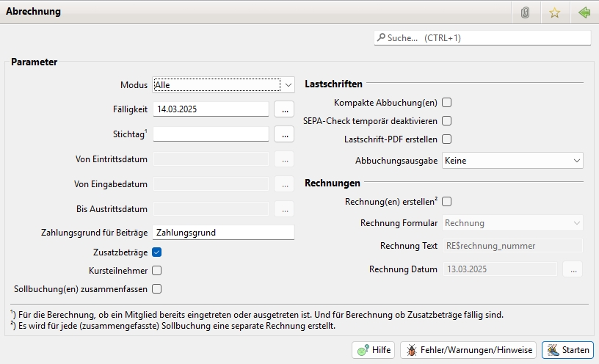Enable Lastschrift-PDF erstellen checkbox

pos(446,139)
